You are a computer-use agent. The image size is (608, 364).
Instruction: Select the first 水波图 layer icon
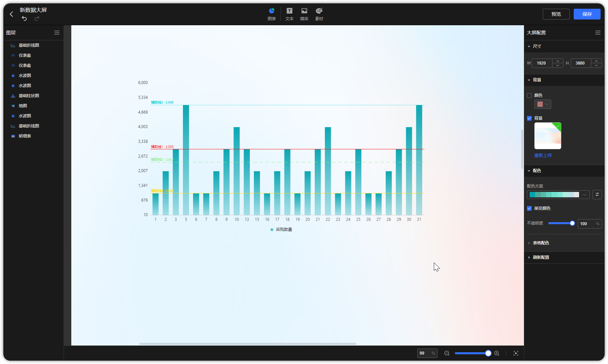click(x=13, y=76)
